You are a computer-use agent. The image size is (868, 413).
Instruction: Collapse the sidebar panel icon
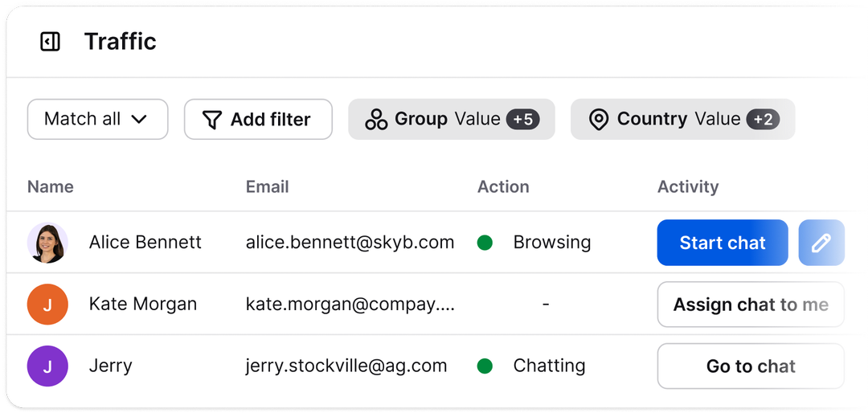(50, 42)
